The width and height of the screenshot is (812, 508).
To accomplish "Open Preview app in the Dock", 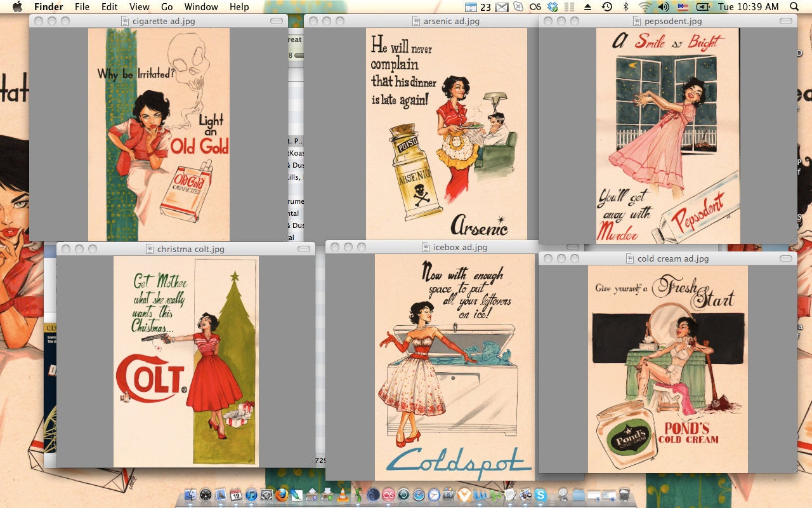I will [x=525, y=495].
